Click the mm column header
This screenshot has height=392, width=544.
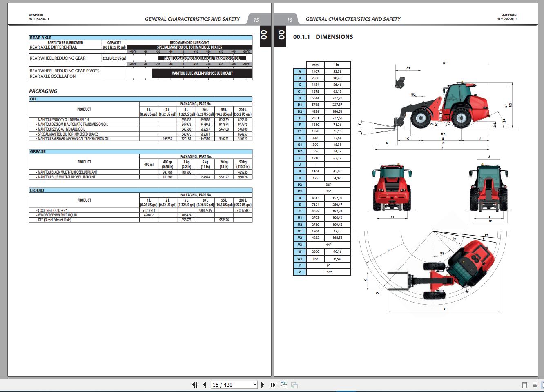tap(315, 65)
